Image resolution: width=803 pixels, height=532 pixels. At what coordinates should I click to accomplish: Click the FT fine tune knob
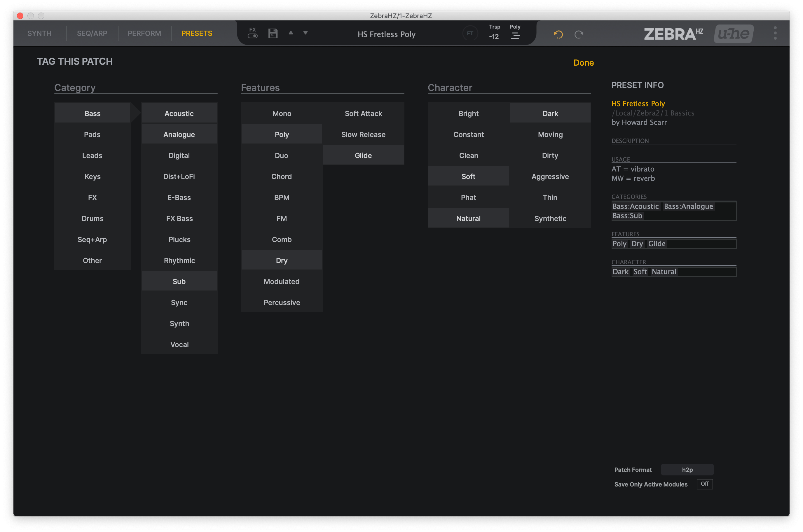470,33
